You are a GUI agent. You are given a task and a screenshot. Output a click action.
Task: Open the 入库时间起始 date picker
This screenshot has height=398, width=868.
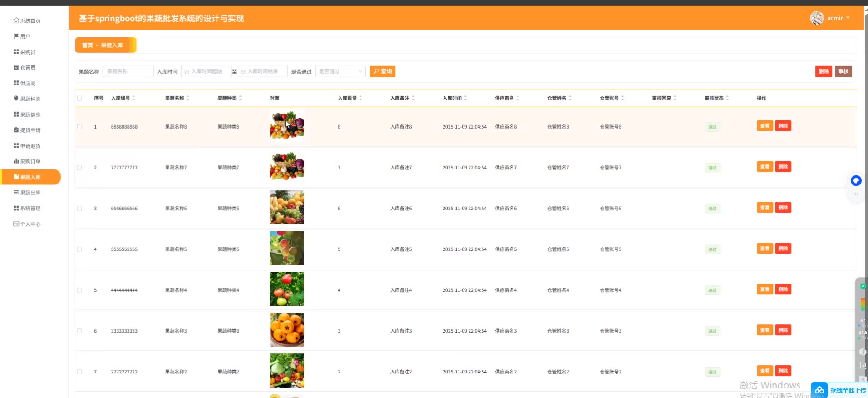(x=206, y=71)
